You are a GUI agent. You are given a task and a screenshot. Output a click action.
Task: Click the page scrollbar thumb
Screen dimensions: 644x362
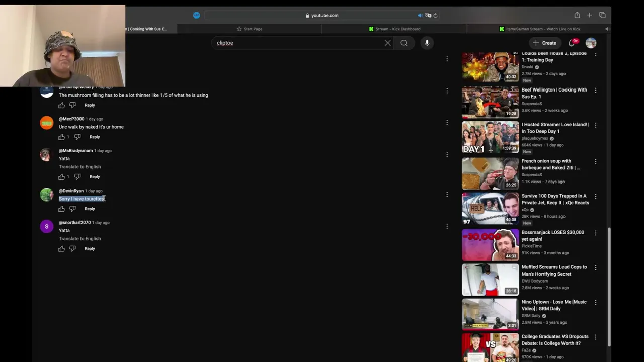608,287
